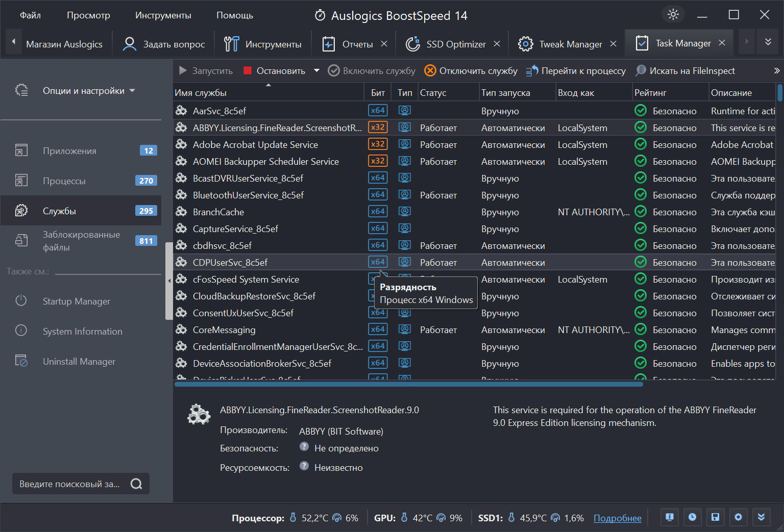The height and width of the screenshot is (532, 784).
Task: Close the Отчеты tab
Action: (x=384, y=44)
